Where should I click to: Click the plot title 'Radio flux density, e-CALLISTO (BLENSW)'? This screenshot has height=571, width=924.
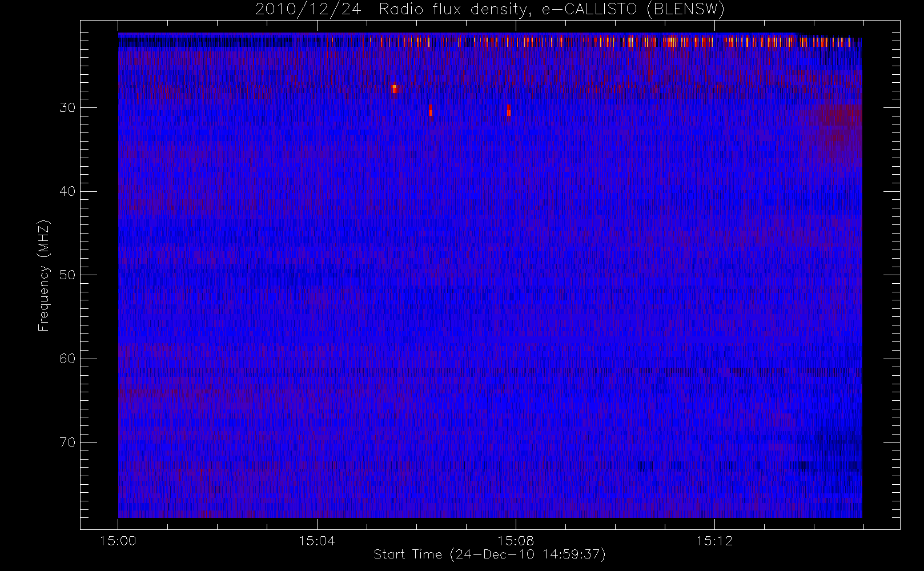click(552, 10)
